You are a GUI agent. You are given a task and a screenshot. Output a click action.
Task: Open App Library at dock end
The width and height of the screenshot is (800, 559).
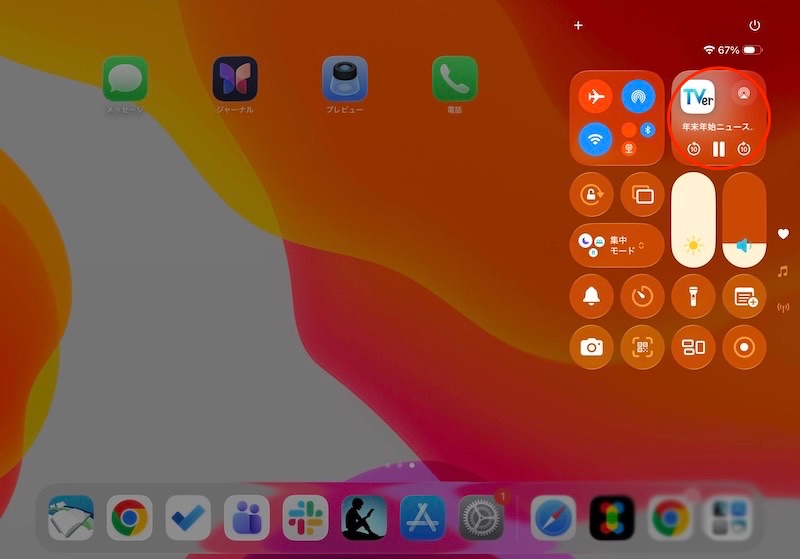tap(729, 518)
